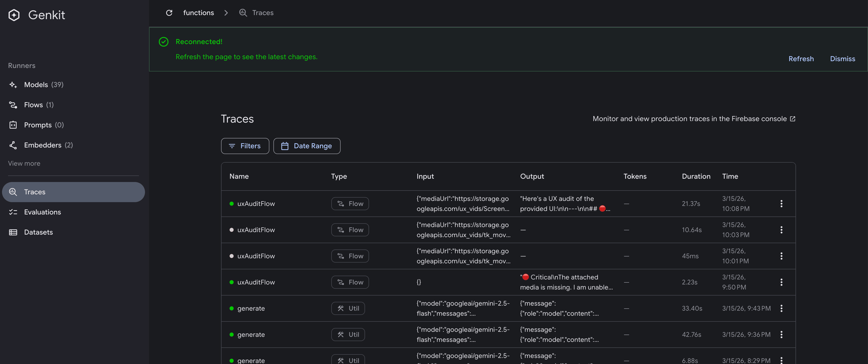The height and width of the screenshot is (364, 868).
Task: Switch to the Traces breadcrumb tab
Action: tap(263, 13)
